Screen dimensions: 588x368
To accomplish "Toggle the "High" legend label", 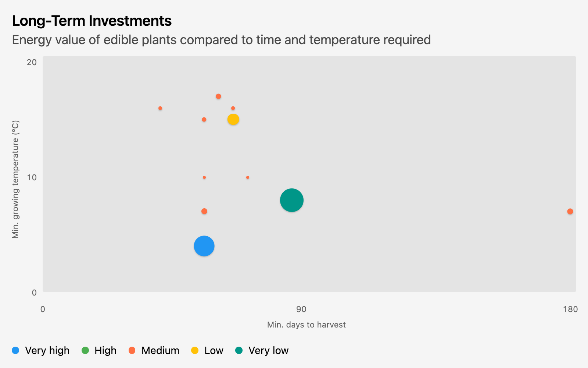I will point(105,350).
